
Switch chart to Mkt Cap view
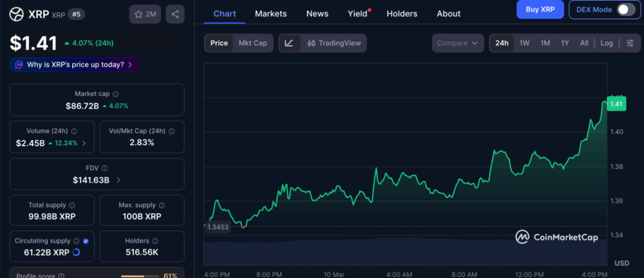pos(252,43)
